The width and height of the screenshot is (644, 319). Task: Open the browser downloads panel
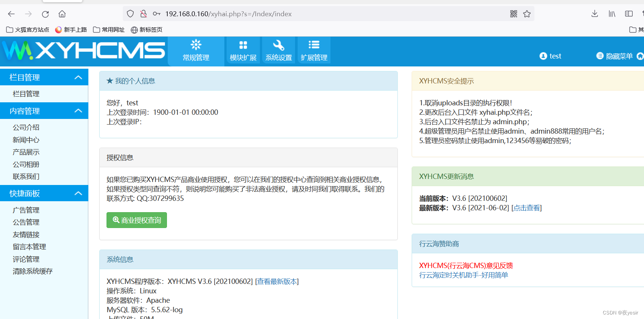pos(595,14)
